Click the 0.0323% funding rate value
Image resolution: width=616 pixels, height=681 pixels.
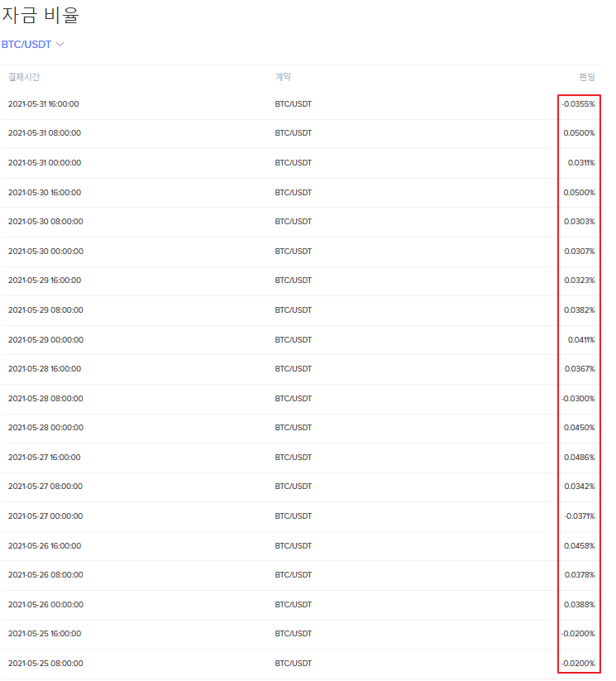pos(580,281)
